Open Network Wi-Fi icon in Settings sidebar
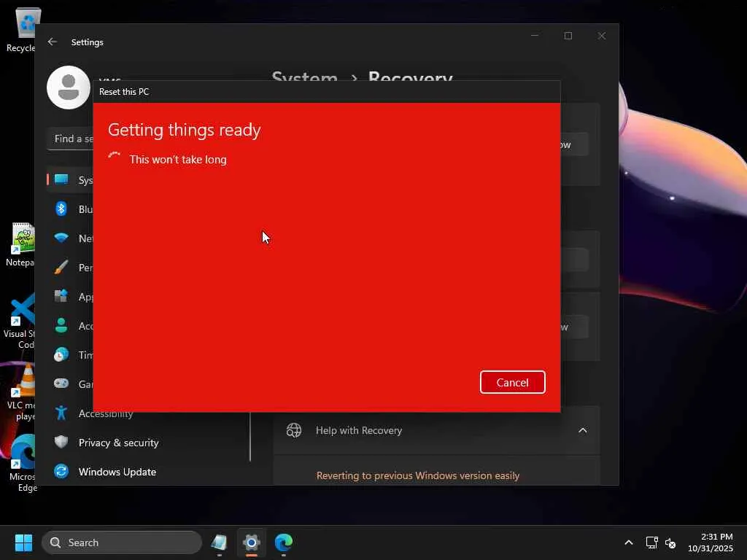Screen dimensions: 747x560 click(x=61, y=238)
